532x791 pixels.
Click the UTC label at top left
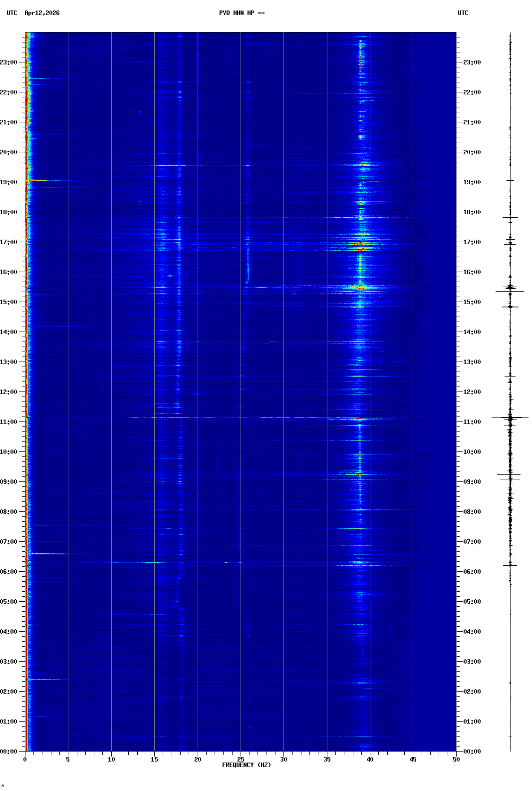pos(12,13)
